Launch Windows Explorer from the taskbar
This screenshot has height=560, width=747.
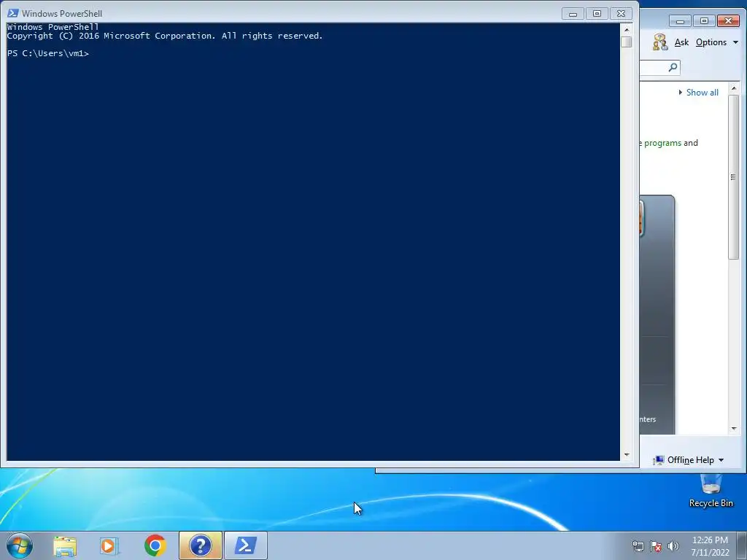coord(65,545)
